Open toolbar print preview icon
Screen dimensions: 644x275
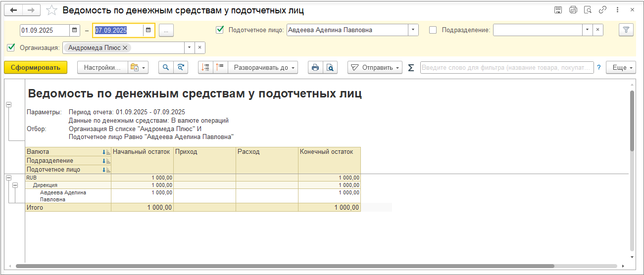coord(330,68)
